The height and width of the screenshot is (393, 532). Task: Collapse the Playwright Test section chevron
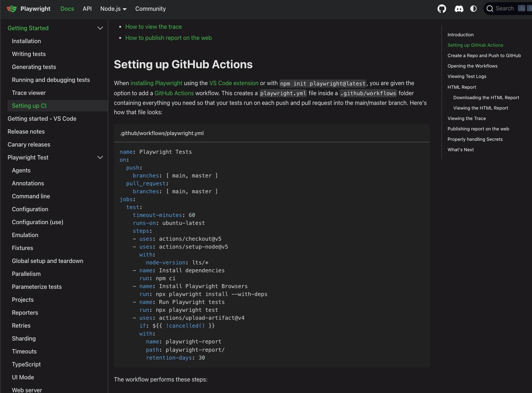(x=100, y=157)
